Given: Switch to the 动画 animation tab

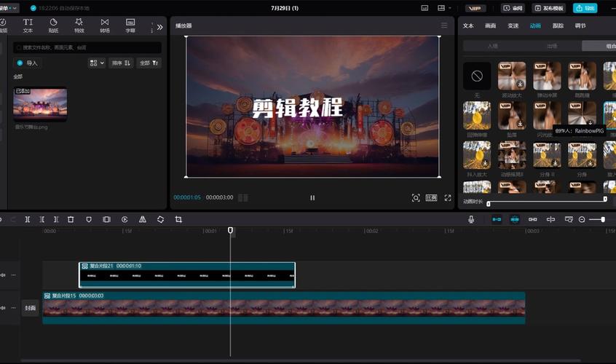Looking at the screenshot, I should 535,25.
